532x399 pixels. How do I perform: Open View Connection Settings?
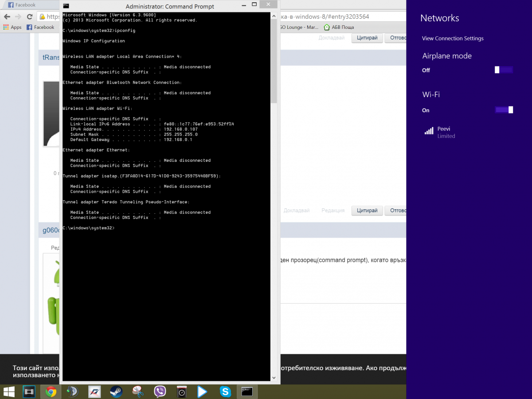[453, 39]
